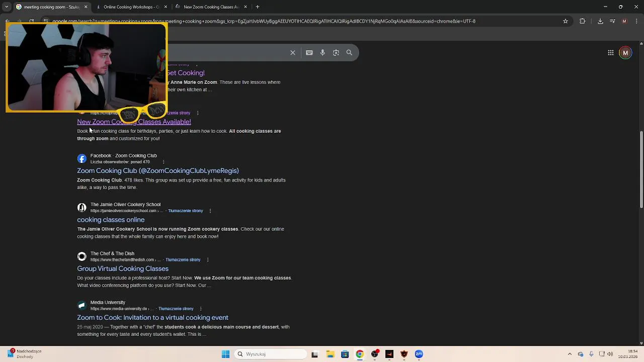Image resolution: width=644 pixels, height=362 pixels.
Task: Open the Get Cooking! result link
Action: tap(186, 73)
